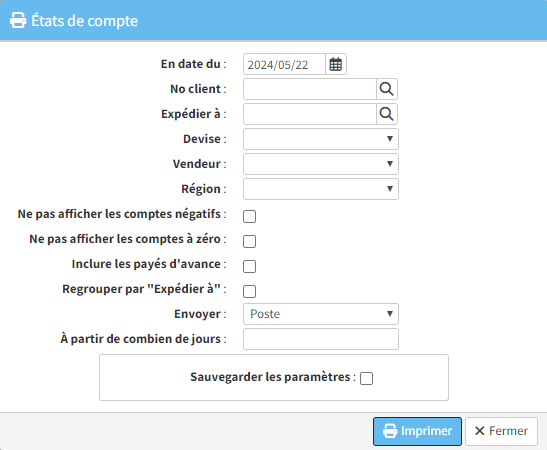Click the X icon on the Fermer button
Viewport: 547px width, 450px height.
pos(480,431)
